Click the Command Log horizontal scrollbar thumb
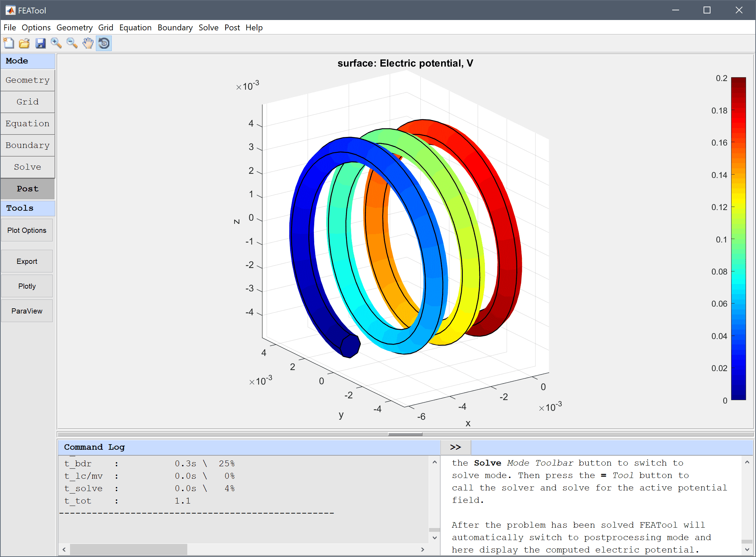756x557 pixels. [x=129, y=549]
